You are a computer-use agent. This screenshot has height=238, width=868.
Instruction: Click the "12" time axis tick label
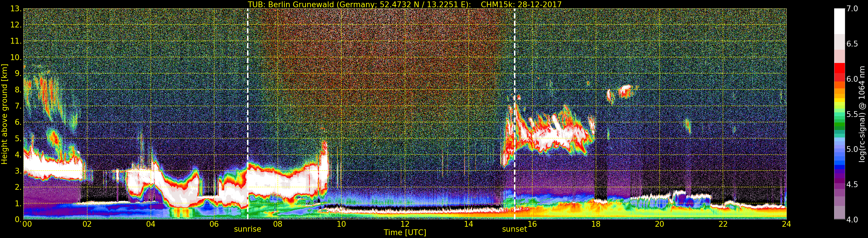click(x=405, y=224)
